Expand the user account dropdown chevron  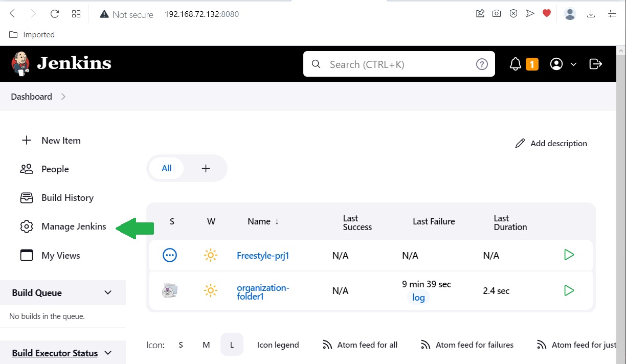(x=573, y=64)
